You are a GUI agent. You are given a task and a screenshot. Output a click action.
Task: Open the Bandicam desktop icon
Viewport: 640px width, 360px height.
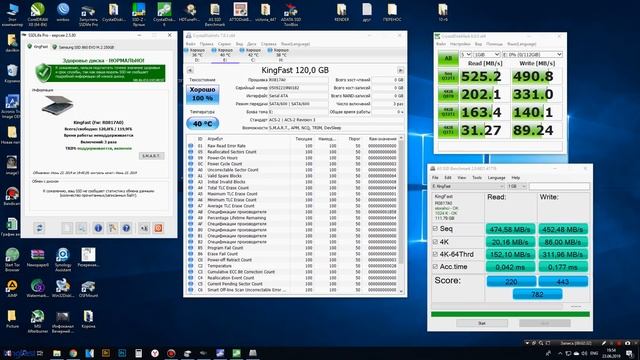[12, 196]
